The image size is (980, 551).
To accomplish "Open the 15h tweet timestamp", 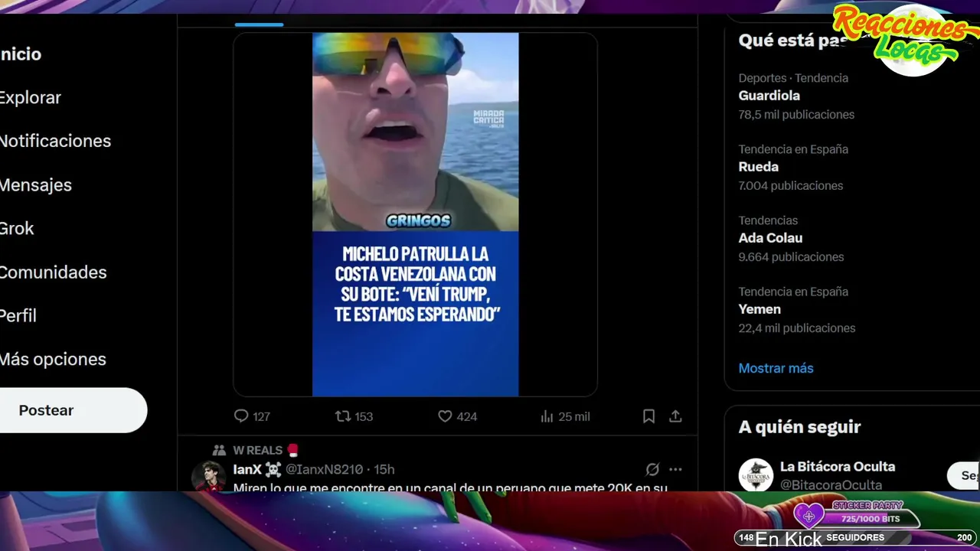I will point(384,469).
